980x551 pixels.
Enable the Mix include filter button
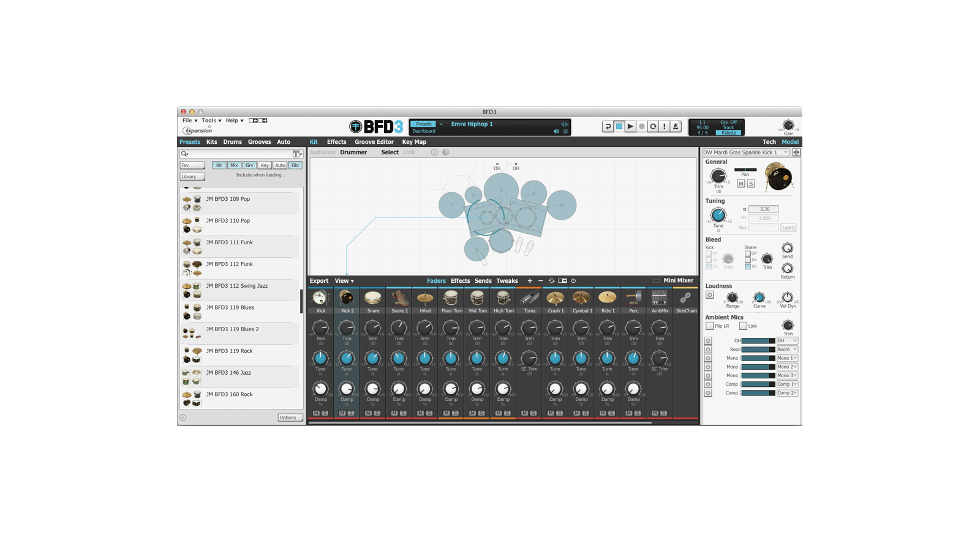[x=234, y=165]
